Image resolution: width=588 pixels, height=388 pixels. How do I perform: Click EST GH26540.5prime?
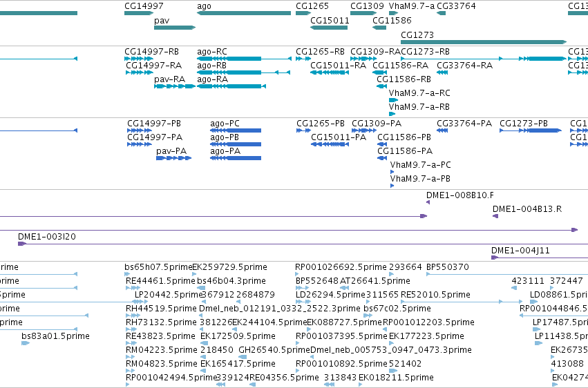coord(274,350)
